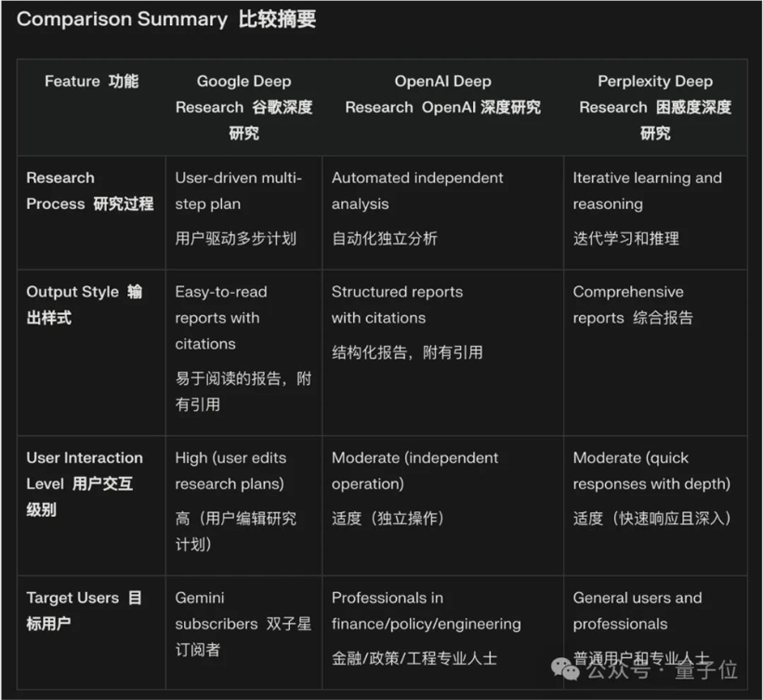The image size is (763, 700).
Task: Click the 'Research Process 研究过程' row label
Action: click(90, 191)
